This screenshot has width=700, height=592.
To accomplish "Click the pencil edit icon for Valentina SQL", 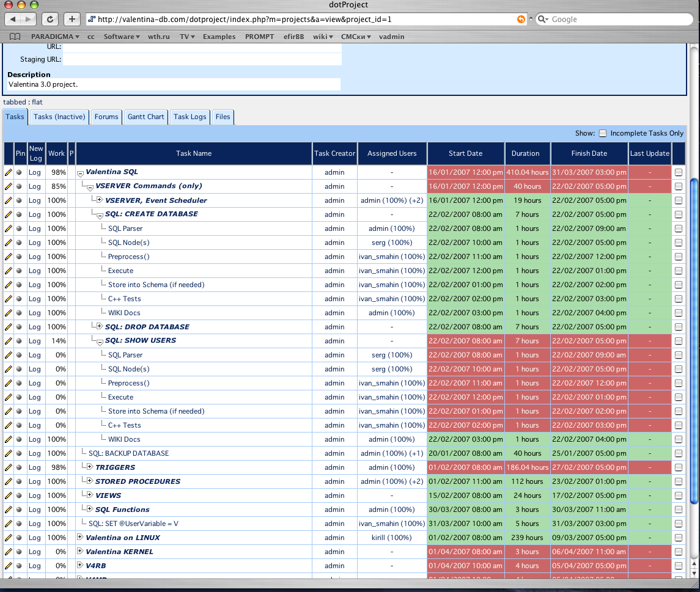I will [x=9, y=172].
